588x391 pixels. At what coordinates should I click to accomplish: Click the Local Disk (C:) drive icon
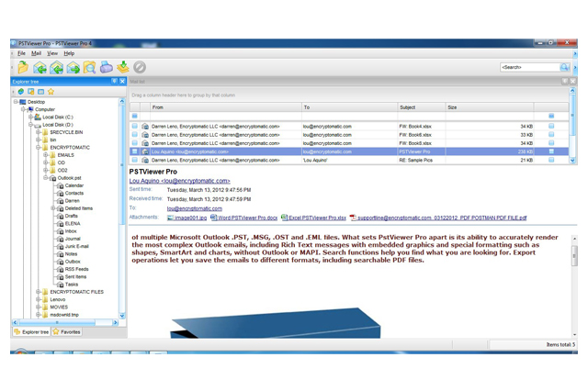click(38, 117)
